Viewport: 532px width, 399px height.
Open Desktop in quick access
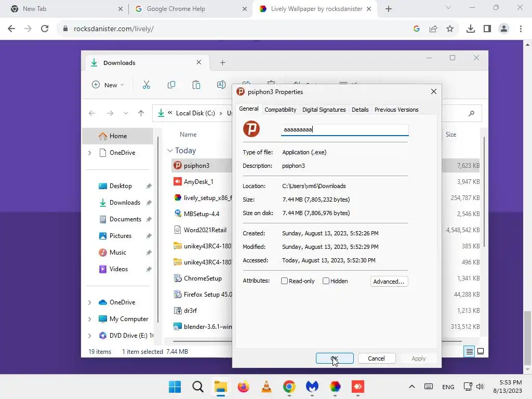pos(121,186)
